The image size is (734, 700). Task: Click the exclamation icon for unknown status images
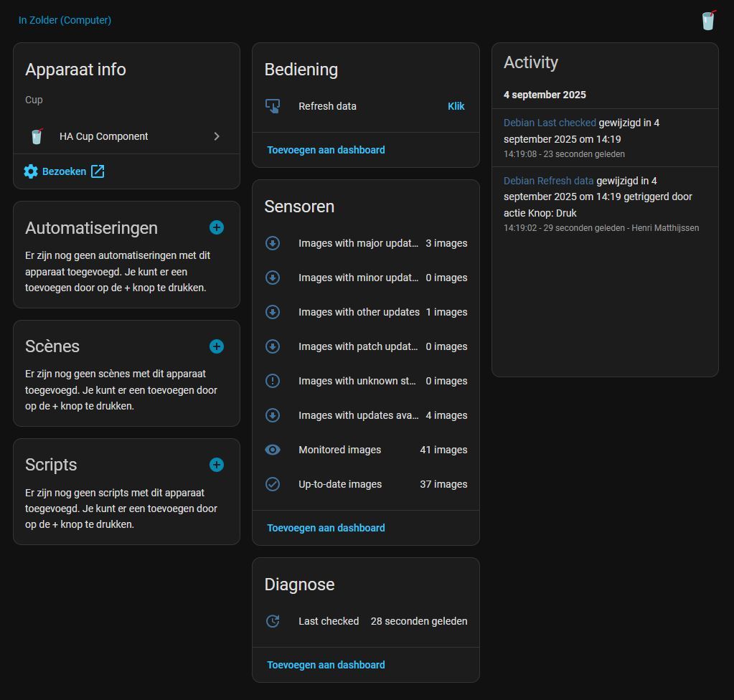(273, 381)
